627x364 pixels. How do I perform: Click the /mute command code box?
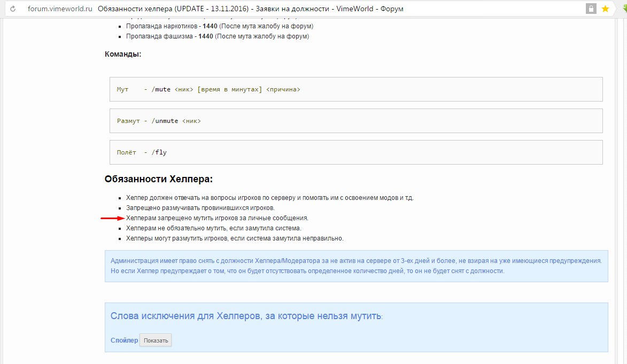356,89
